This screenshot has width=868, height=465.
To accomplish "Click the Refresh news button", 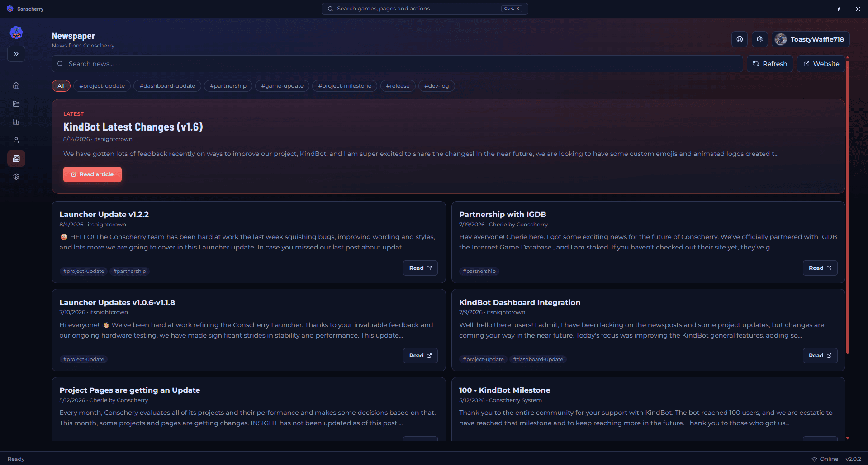I will (x=770, y=64).
